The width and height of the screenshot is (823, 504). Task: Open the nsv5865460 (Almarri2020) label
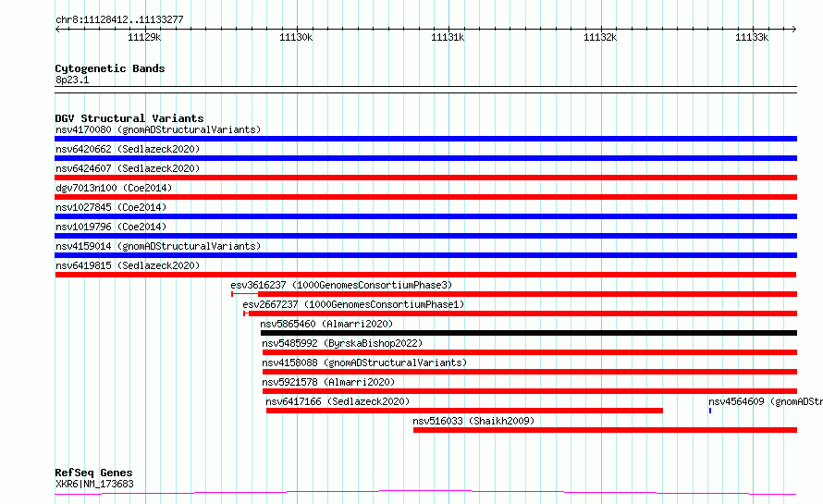click(x=326, y=324)
